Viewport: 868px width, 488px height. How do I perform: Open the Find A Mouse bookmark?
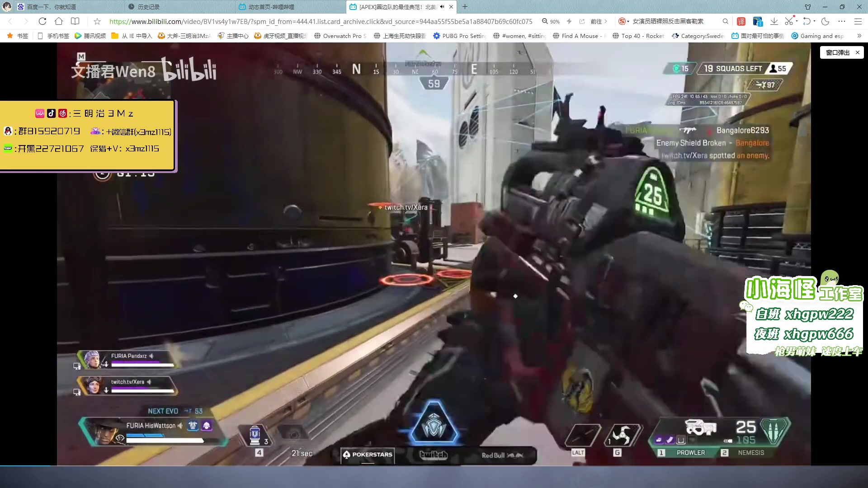(x=579, y=36)
